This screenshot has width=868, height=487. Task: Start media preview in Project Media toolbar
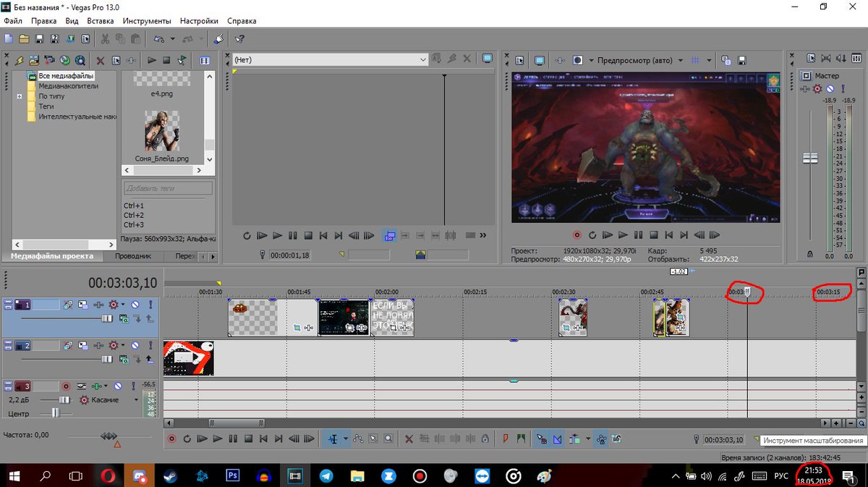(x=152, y=61)
